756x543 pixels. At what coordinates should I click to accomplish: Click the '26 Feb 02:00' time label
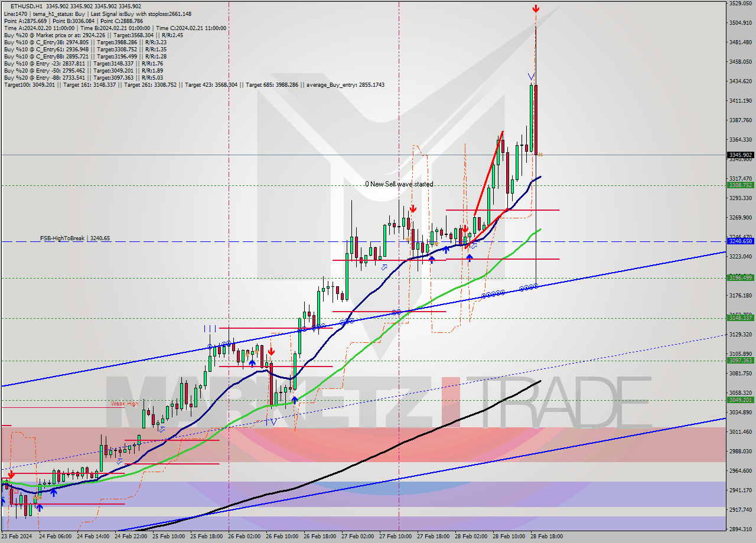point(245,537)
